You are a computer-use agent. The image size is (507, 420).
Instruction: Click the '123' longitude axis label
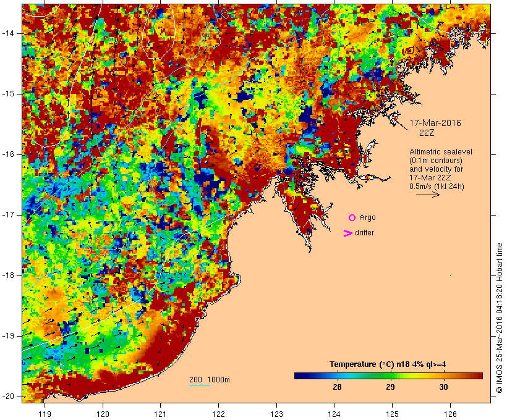click(x=276, y=414)
